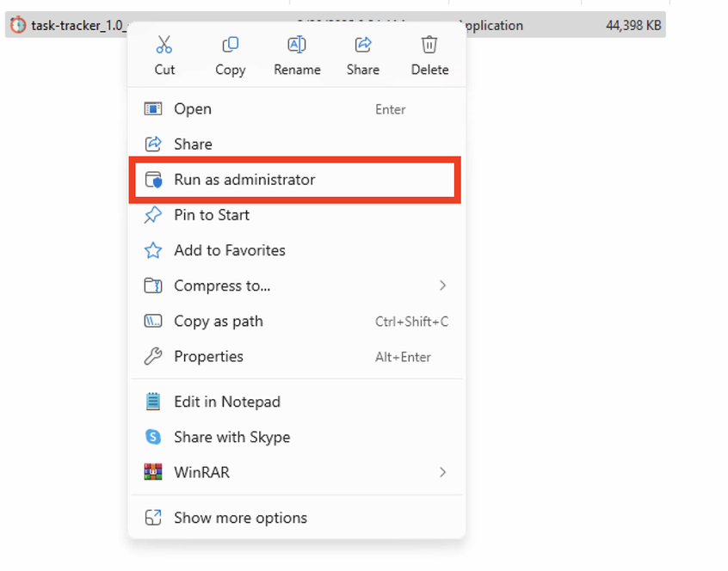Add file to Favorites
728x571 pixels.
(x=229, y=250)
